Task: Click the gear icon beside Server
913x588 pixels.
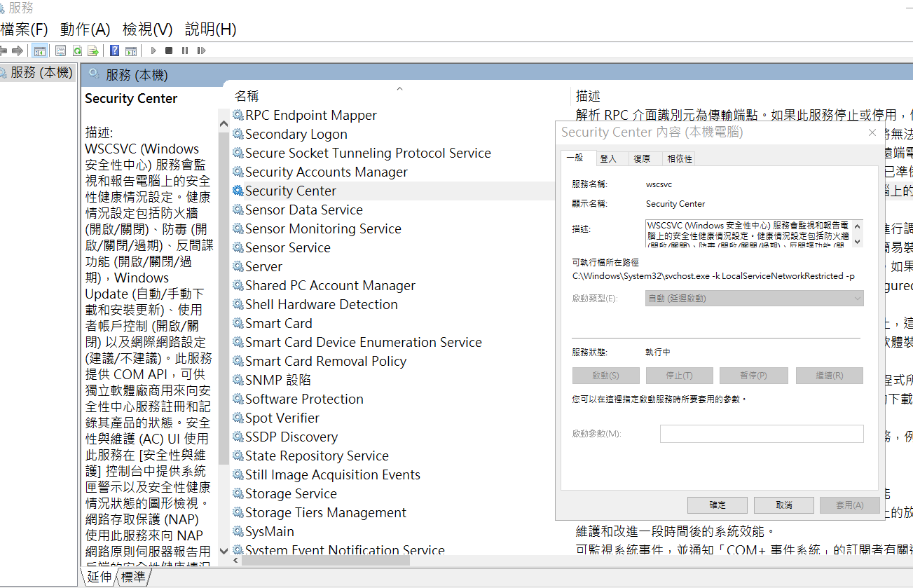Action: (x=238, y=266)
